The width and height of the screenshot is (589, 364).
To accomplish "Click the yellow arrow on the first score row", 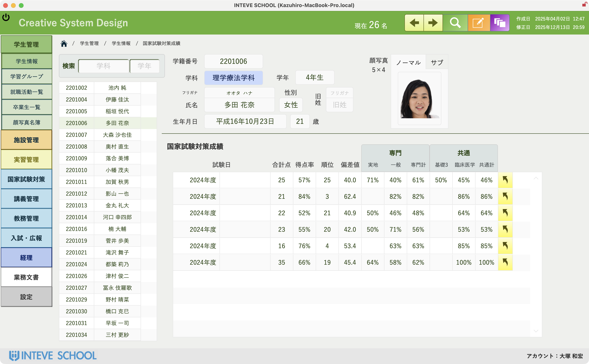I will pyautogui.click(x=505, y=180).
